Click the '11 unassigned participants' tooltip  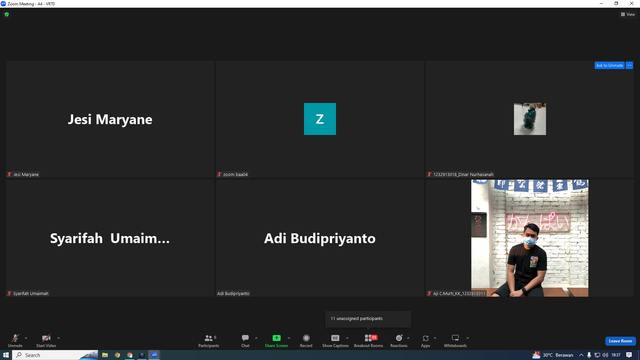(368, 319)
